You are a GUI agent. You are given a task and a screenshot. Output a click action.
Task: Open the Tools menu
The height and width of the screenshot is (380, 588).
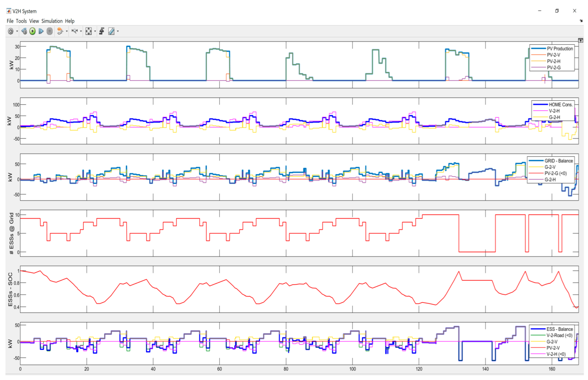click(21, 21)
